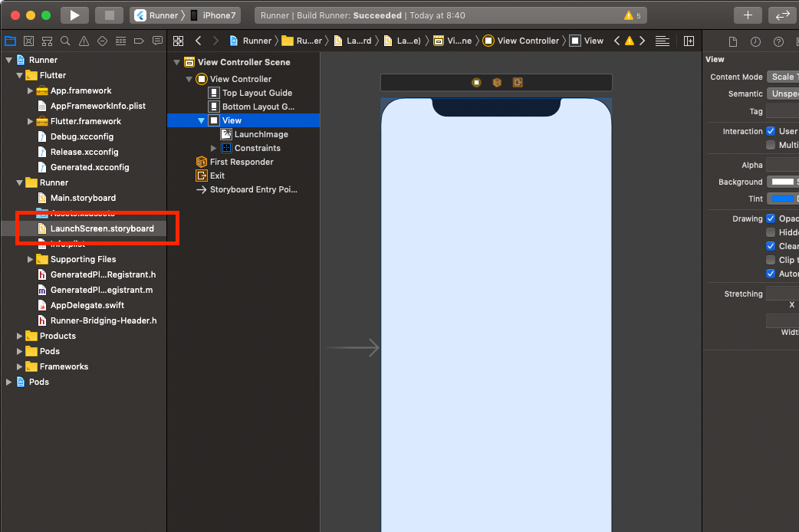Show the History inspector
The image size is (799, 532).
[x=756, y=42]
